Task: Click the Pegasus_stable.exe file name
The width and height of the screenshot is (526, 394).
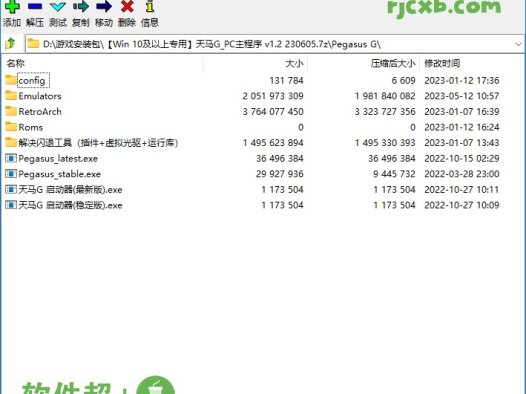Action: click(x=59, y=174)
